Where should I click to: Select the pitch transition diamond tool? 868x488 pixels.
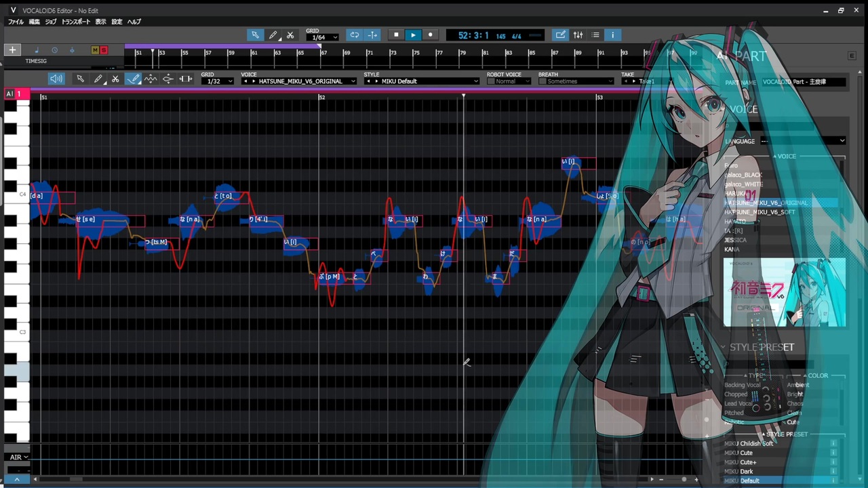click(x=168, y=79)
